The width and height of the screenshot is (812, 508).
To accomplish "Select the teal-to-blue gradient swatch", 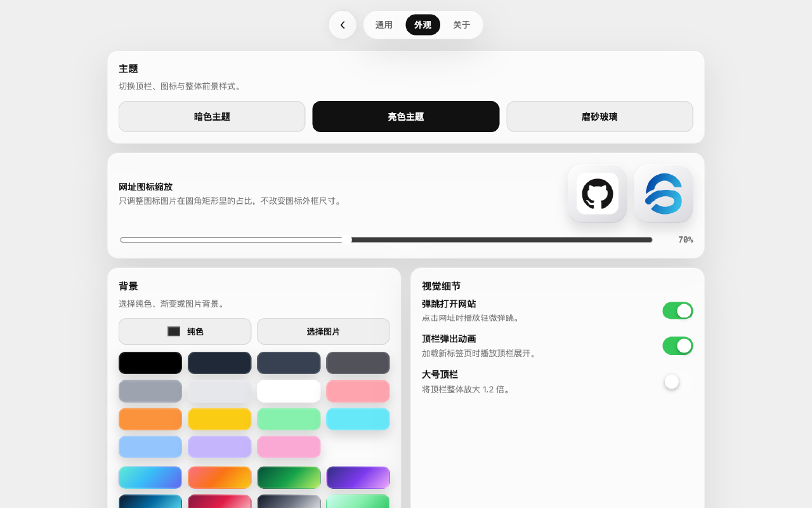I will pos(150,478).
